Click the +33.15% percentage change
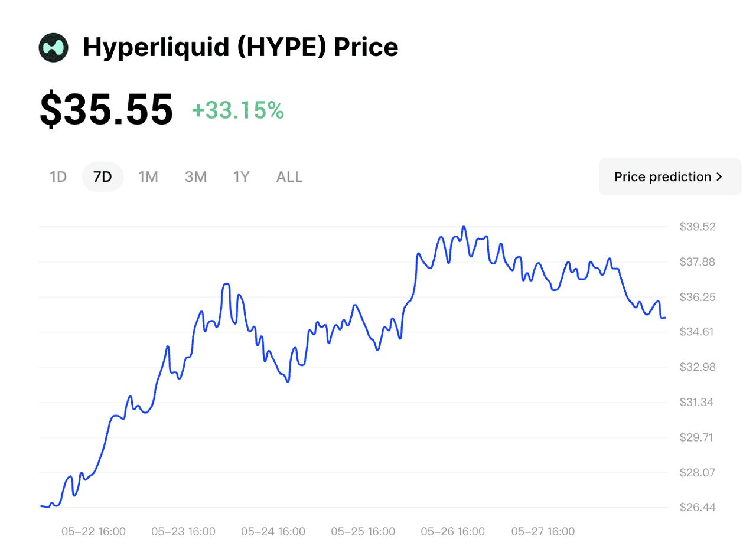 238,110
